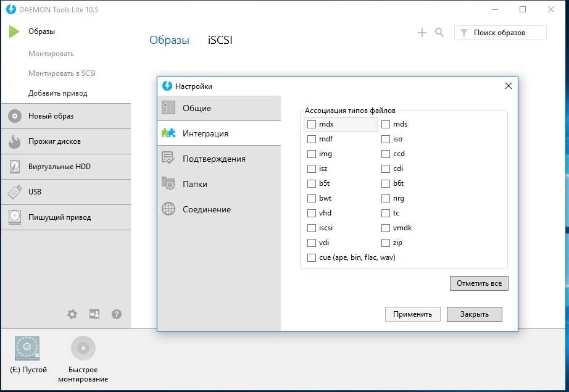
Task: Switch to the iSCSI main tab
Action: tap(220, 40)
